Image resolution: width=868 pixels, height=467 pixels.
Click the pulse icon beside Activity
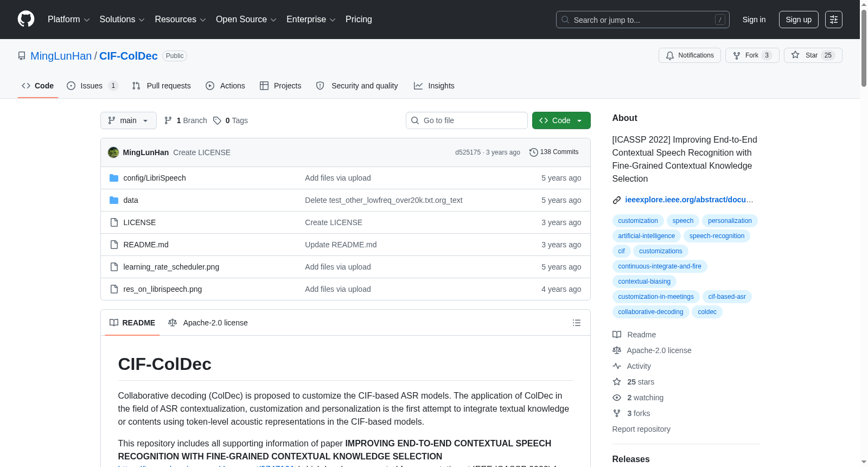coord(617,366)
